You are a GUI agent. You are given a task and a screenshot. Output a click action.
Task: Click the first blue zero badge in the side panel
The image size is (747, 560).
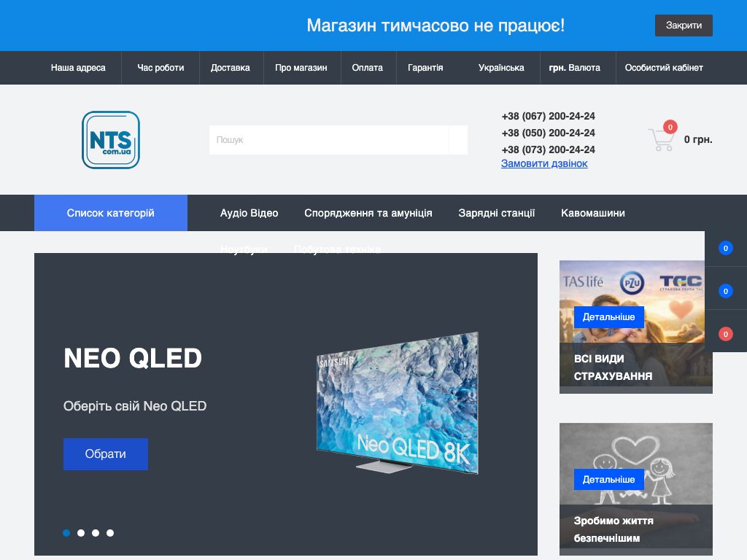click(726, 248)
